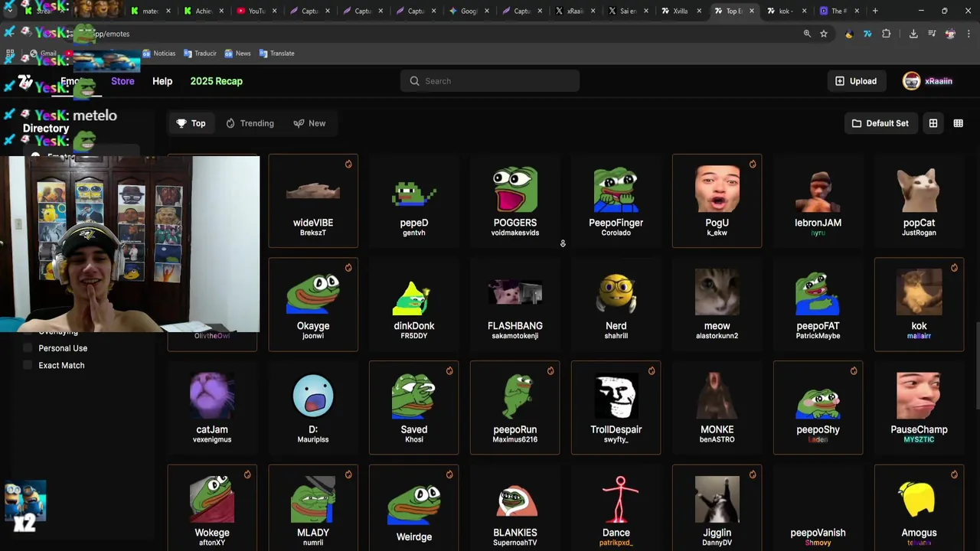Viewport: 980px width, 551px height.
Task: Select the peepoShy emote card
Action: click(818, 408)
